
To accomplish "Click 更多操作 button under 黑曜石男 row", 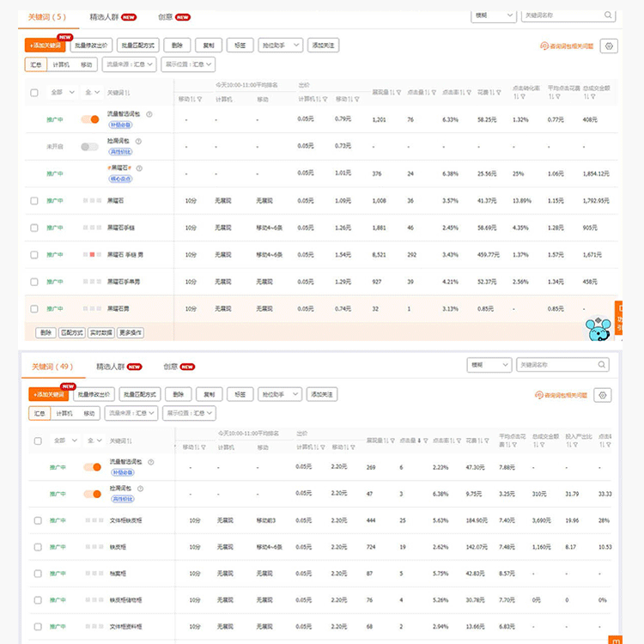I will coord(131,332).
